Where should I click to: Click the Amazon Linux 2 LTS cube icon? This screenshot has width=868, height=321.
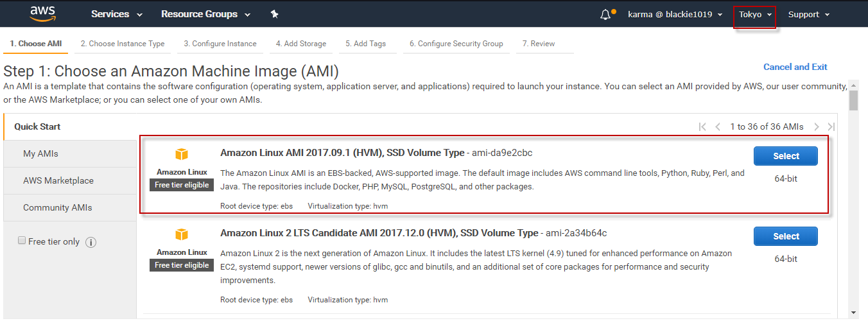tap(182, 234)
